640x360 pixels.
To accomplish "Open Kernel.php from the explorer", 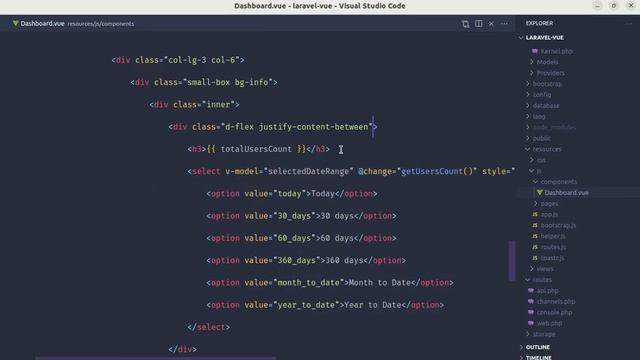I will tap(557, 51).
